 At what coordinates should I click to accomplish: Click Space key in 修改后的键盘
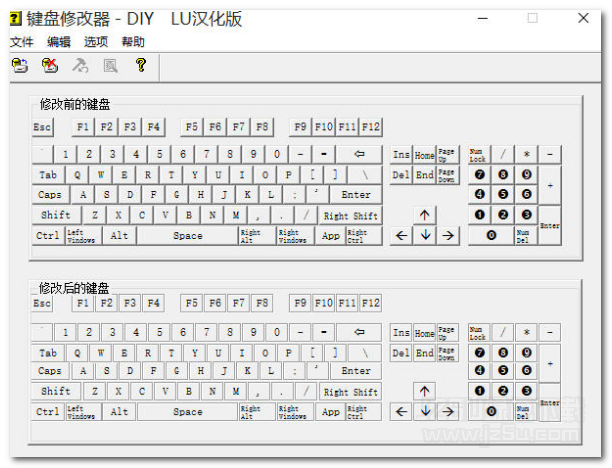coord(188,412)
